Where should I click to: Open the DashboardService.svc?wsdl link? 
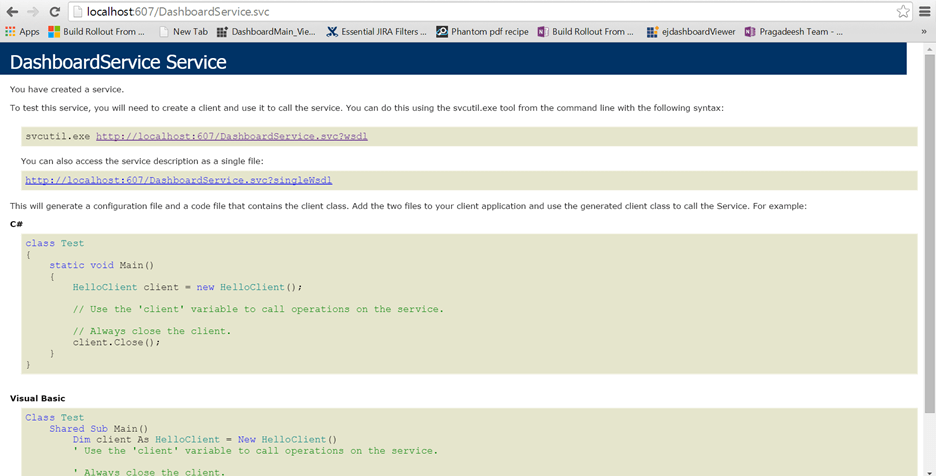232,136
